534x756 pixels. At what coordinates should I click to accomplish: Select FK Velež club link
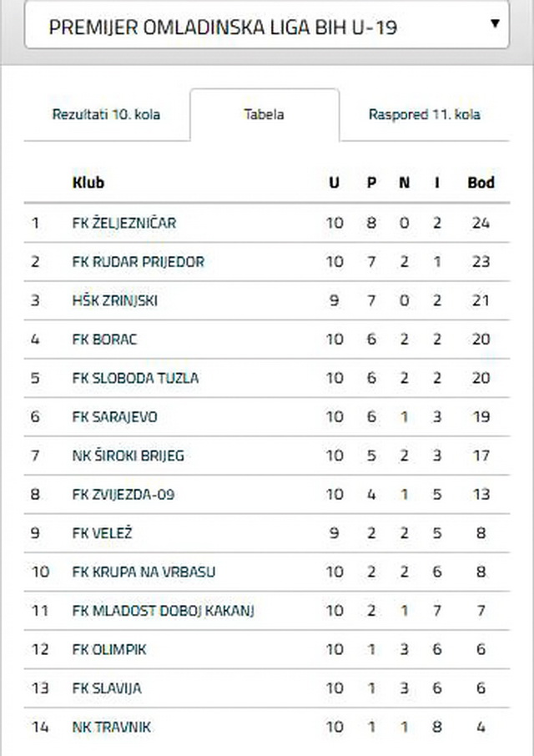tap(102, 533)
